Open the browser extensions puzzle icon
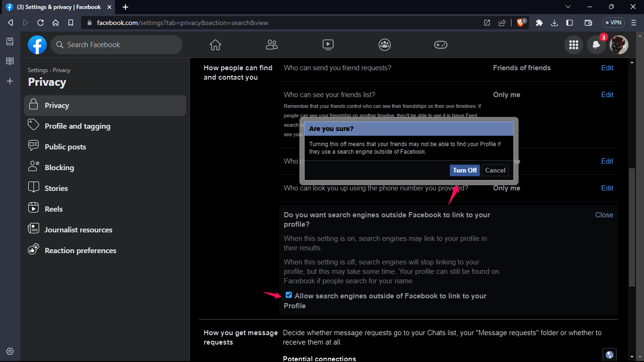This screenshot has height=362, width=644. (x=539, y=23)
